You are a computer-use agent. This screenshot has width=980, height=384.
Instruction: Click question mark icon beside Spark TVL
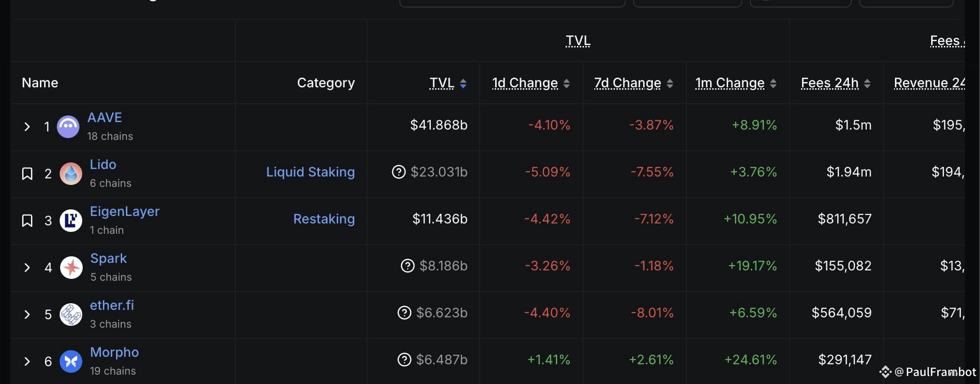point(408,266)
